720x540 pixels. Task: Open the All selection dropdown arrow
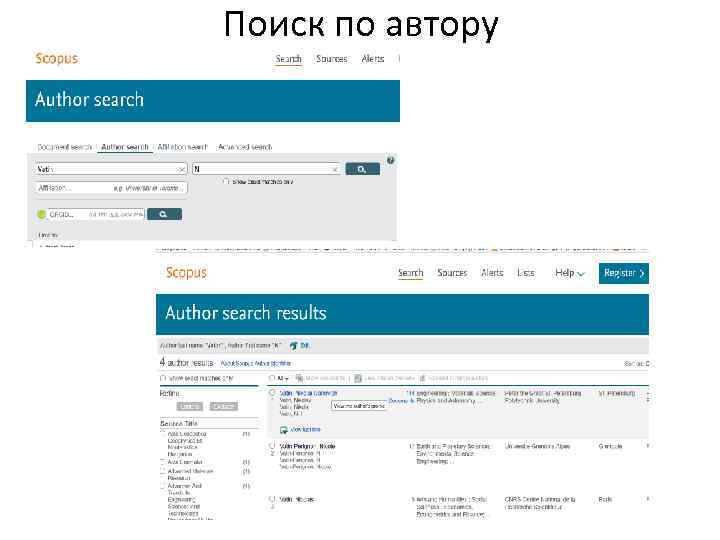pos(287,378)
